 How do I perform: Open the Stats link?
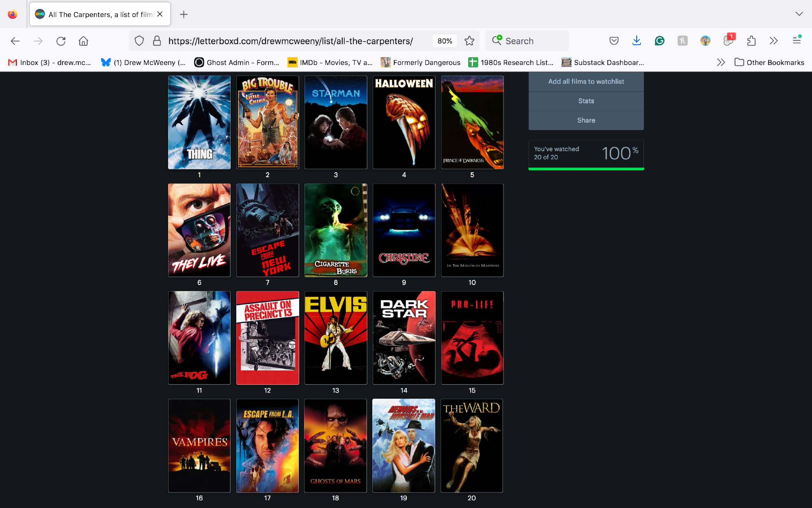point(586,101)
